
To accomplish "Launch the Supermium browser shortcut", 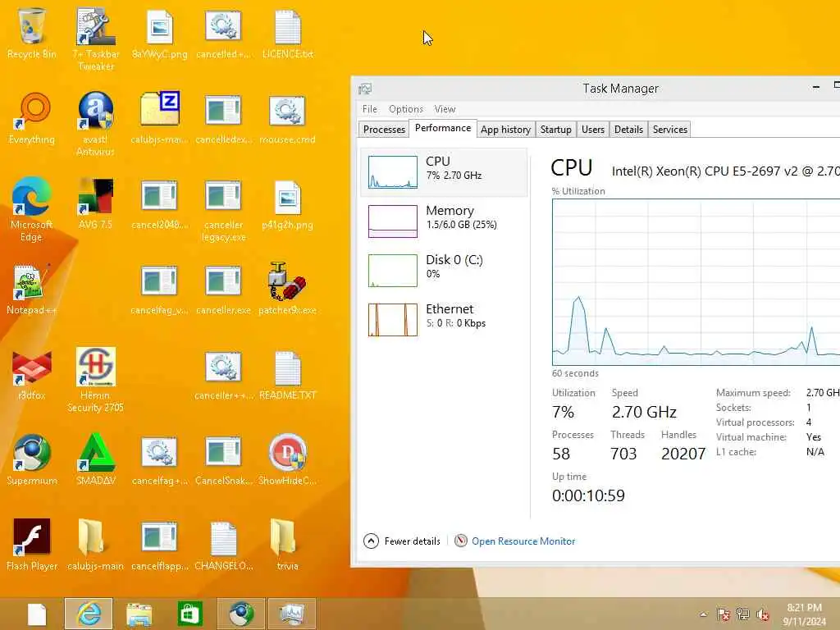I will [x=32, y=459].
